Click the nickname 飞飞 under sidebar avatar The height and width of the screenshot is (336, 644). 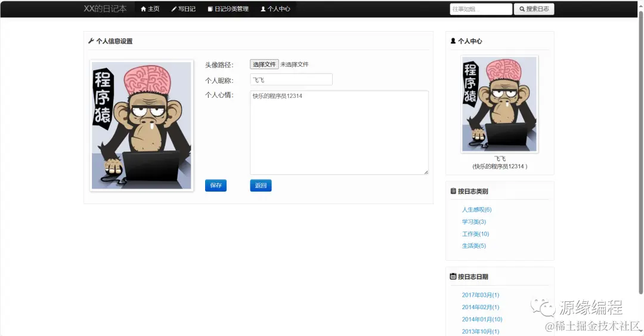[x=500, y=158]
